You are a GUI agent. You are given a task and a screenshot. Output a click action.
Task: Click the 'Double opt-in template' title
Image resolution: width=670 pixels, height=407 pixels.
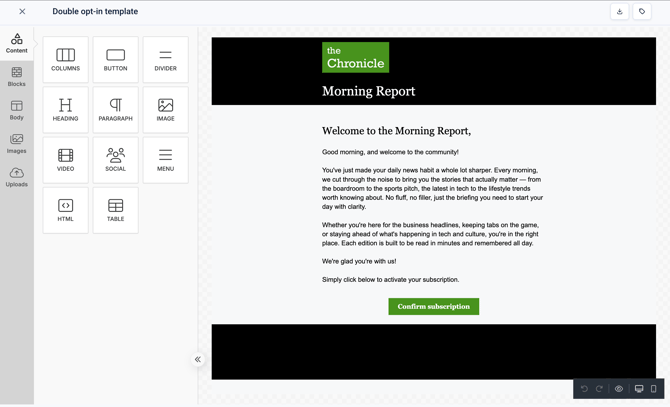pyautogui.click(x=95, y=12)
